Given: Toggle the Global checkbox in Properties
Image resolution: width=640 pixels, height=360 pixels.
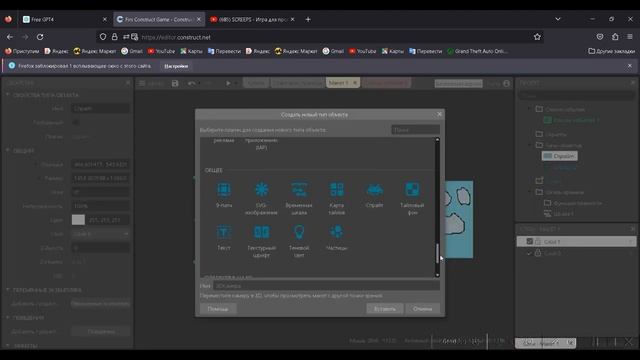Looking at the screenshot, I should pos(76,122).
